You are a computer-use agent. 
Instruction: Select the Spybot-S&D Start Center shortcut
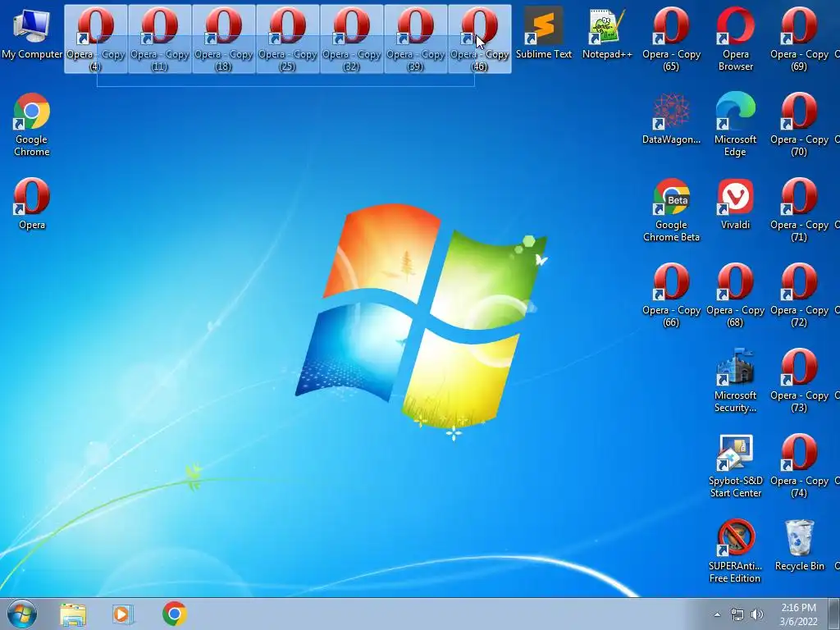(736, 466)
